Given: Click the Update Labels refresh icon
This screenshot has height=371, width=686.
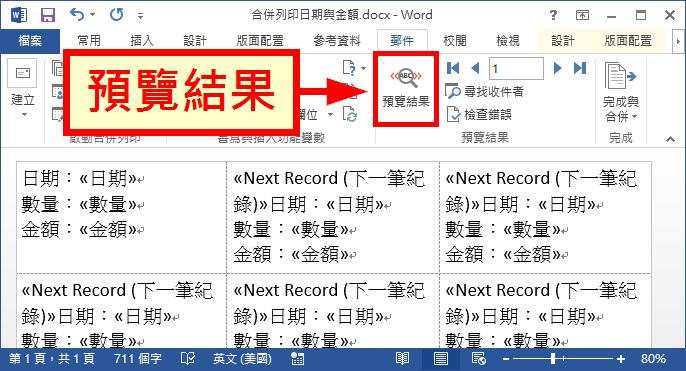Looking at the screenshot, I should coord(350,115).
